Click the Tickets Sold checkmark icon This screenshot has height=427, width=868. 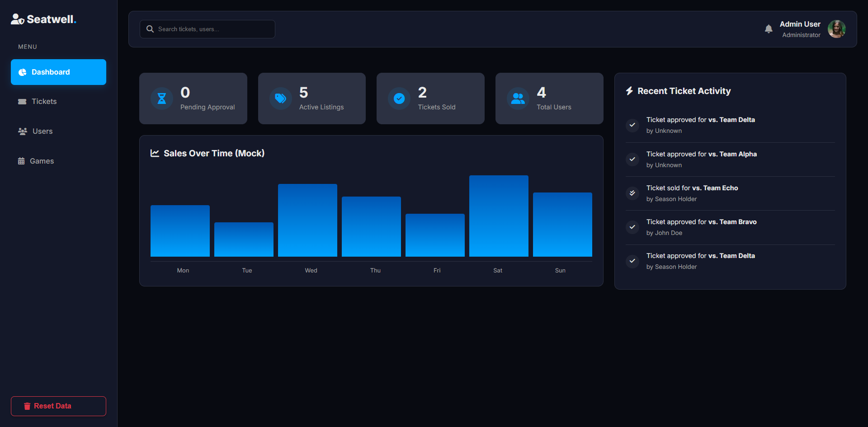click(399, 99)
